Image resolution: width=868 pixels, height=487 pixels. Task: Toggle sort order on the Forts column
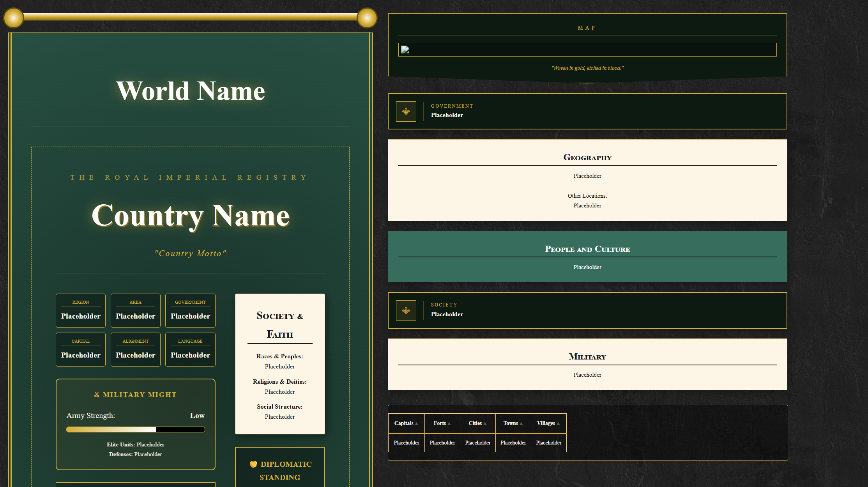click(x=450, y=423)
